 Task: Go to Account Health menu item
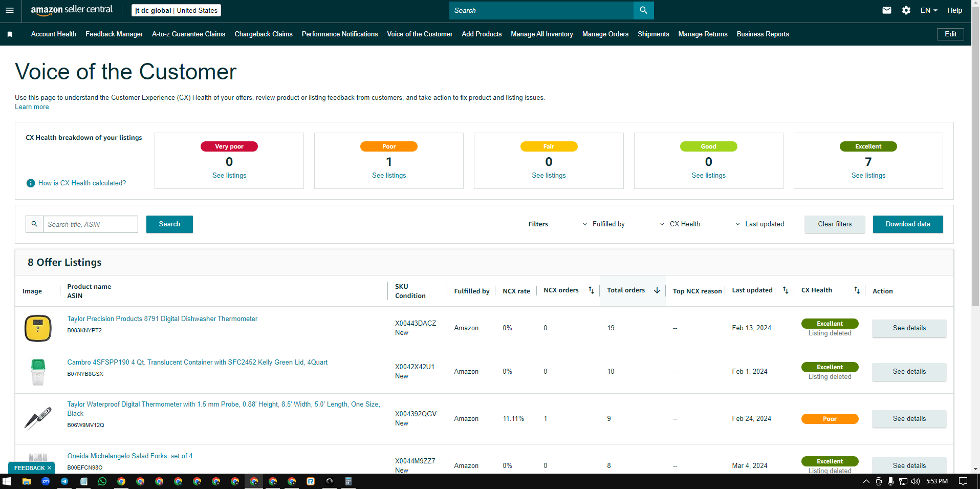(54, 34)
